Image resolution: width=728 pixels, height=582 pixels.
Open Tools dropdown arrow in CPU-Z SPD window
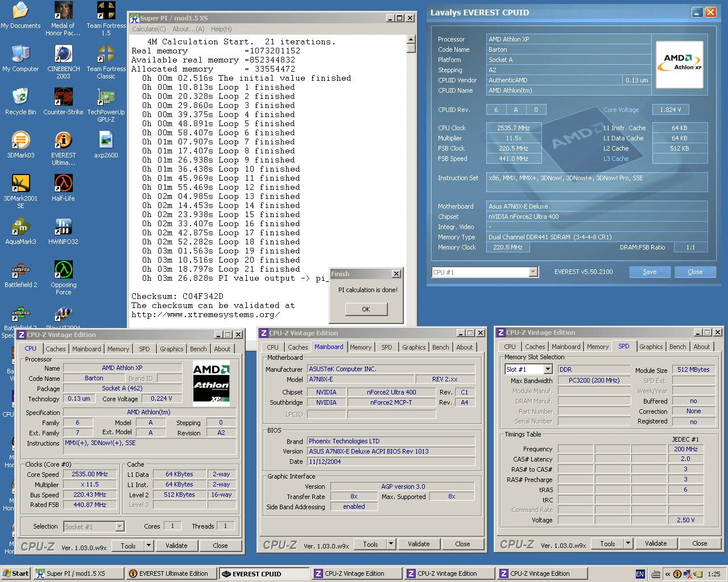pos(628,543)
